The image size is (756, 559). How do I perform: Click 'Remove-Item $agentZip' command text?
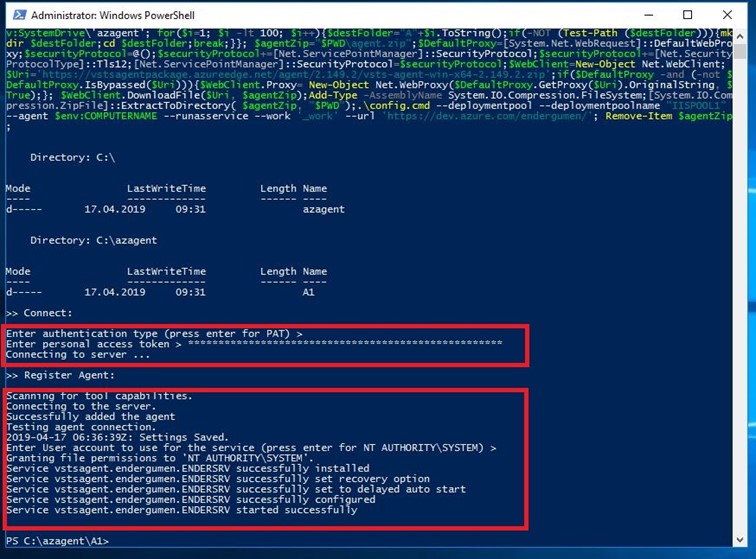click(669, 116)
